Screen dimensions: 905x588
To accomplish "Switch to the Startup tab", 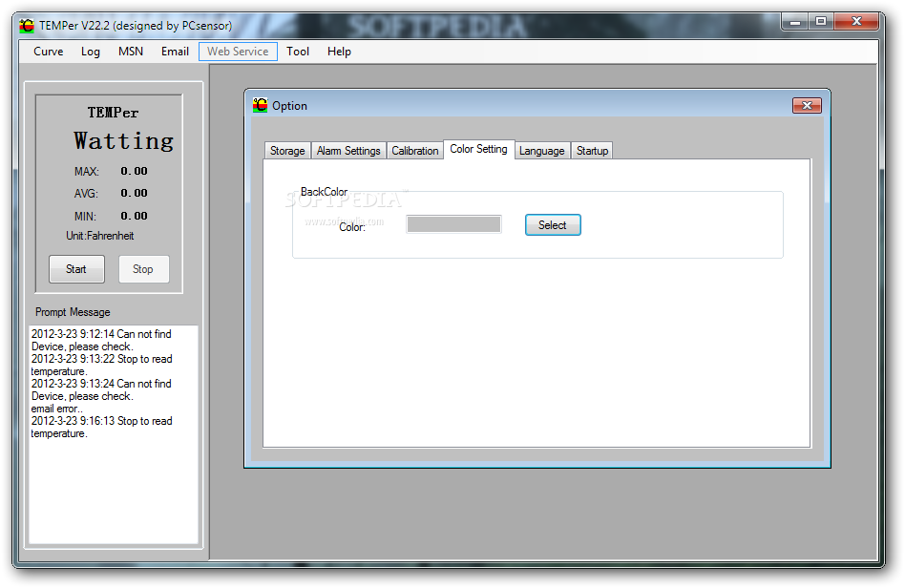I will (x=592, y=151).
